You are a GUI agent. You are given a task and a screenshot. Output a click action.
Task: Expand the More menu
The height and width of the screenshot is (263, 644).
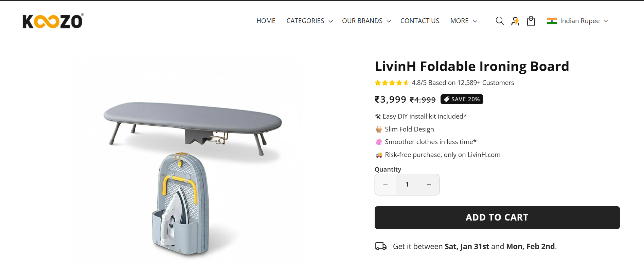click(x=464, y=21)
